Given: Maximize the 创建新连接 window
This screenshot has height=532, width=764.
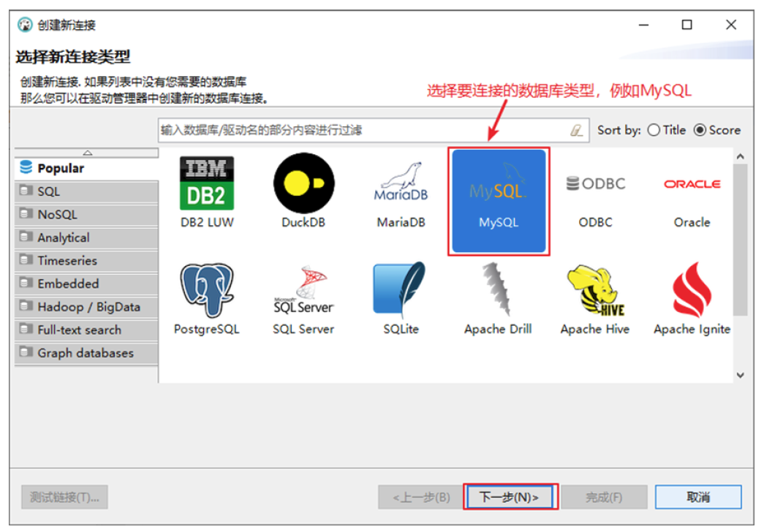Looking at the screenshot, I should point(687,24).
